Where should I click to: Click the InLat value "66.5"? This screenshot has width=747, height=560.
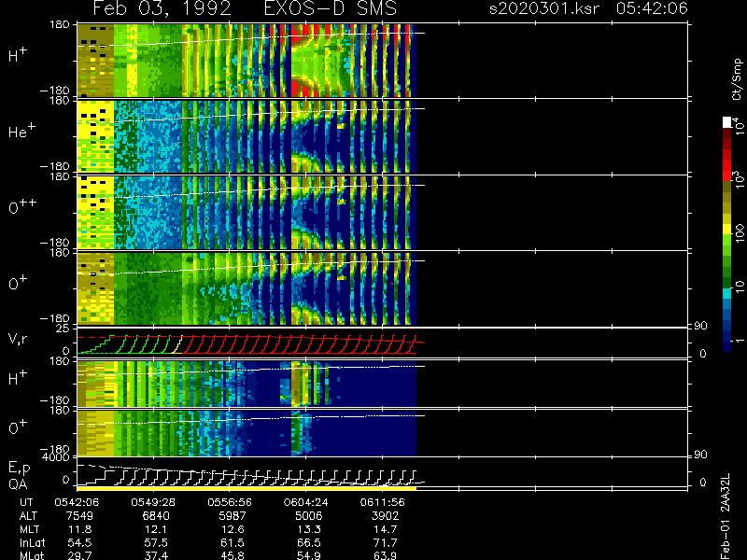[309, 542]
